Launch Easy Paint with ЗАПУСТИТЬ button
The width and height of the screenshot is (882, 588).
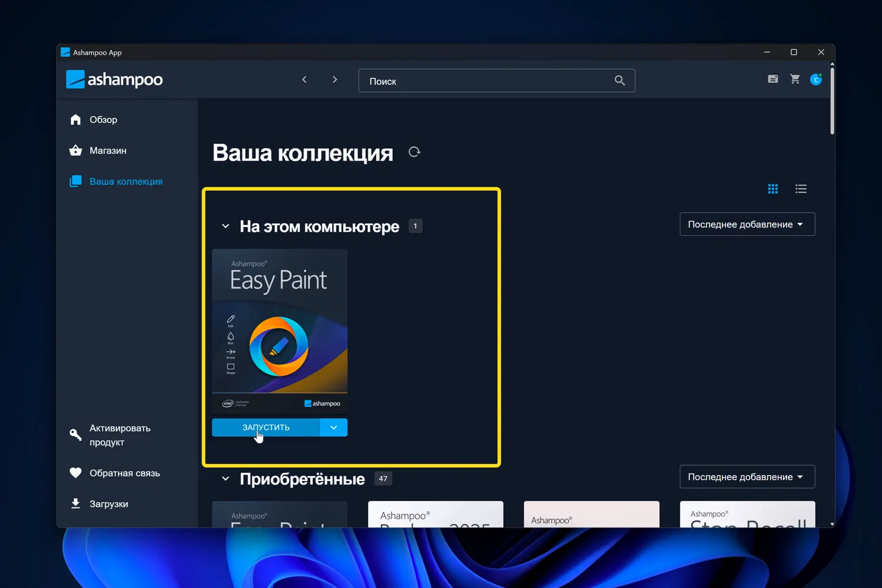266,427
